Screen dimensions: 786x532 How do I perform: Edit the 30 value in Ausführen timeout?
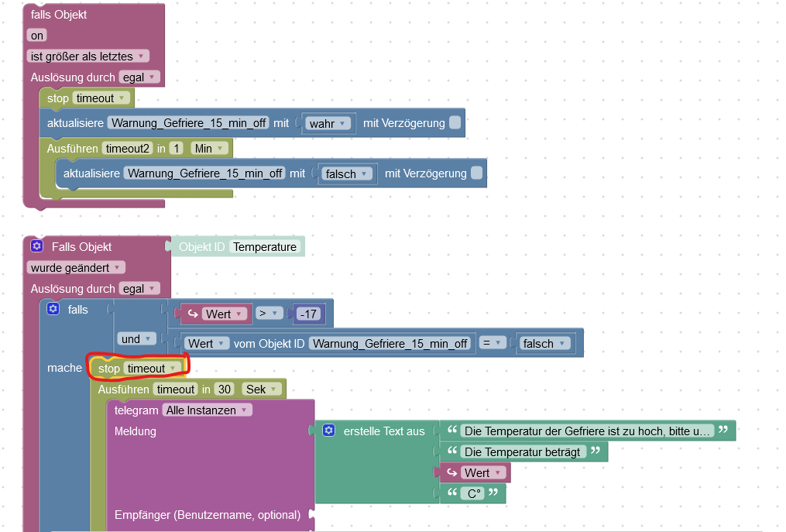point(225,389)
